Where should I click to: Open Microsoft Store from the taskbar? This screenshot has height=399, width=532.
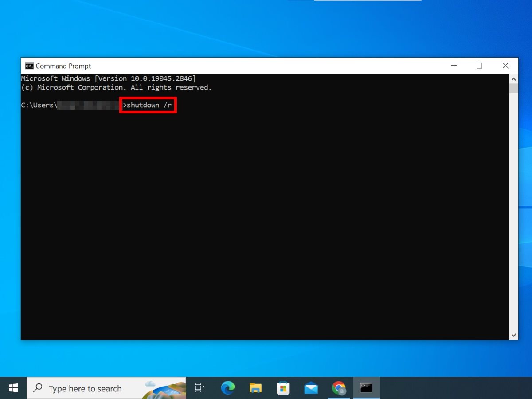tap(283, 388)
